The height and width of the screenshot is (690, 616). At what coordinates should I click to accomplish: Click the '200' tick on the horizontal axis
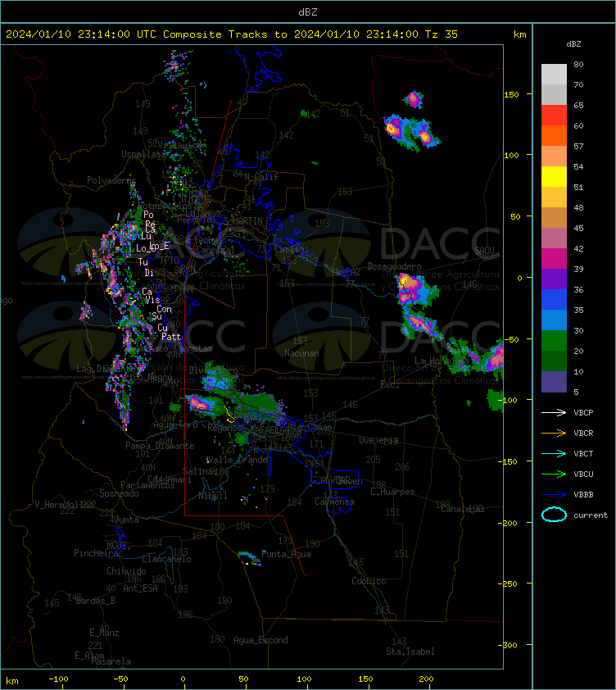[426, 679]
